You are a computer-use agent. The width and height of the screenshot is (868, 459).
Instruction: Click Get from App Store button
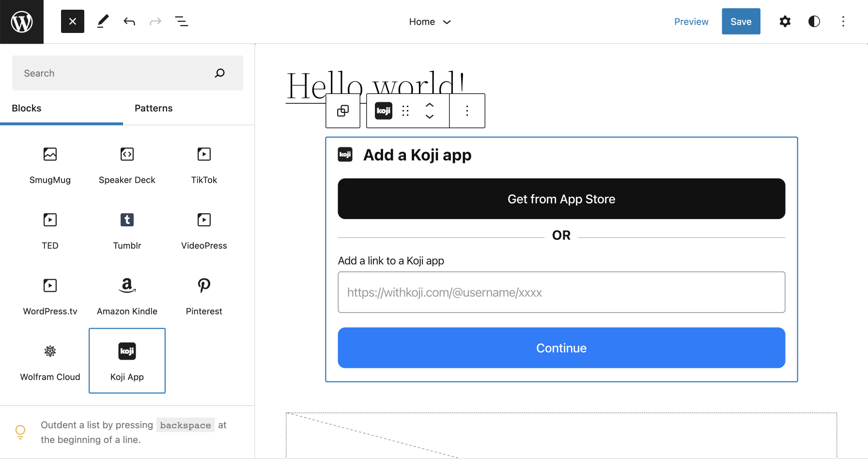click(x=561, y=199)
